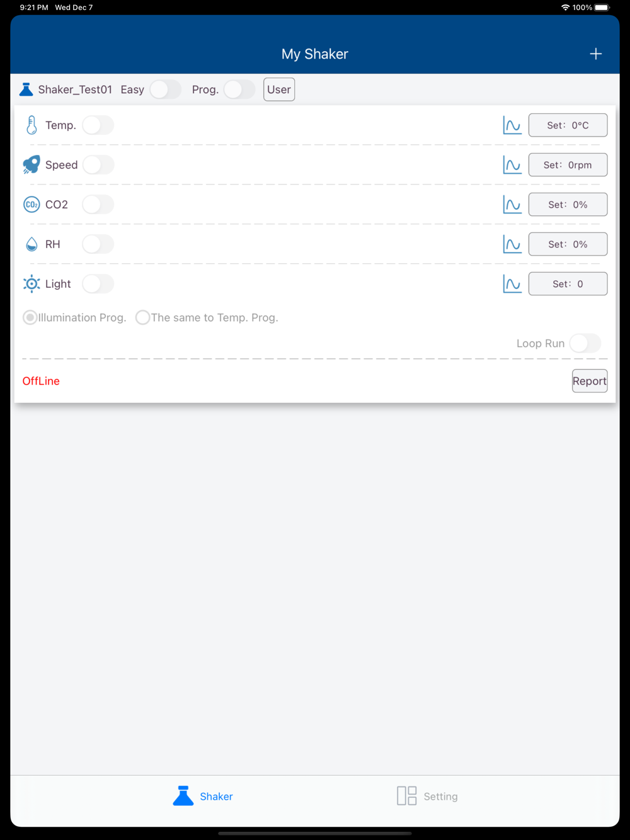Turn on the Prog. switch
Screen dimensions: 630x840
(x=239, y=89)
